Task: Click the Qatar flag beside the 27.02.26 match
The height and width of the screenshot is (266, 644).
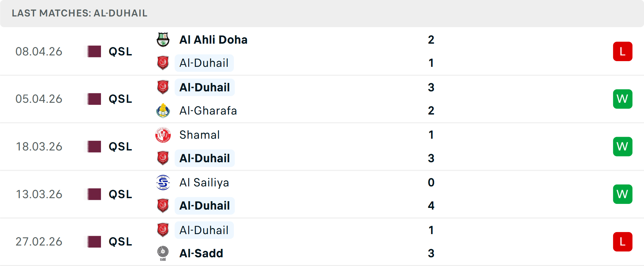Action: pyautogui.click(x=93, y=241)
